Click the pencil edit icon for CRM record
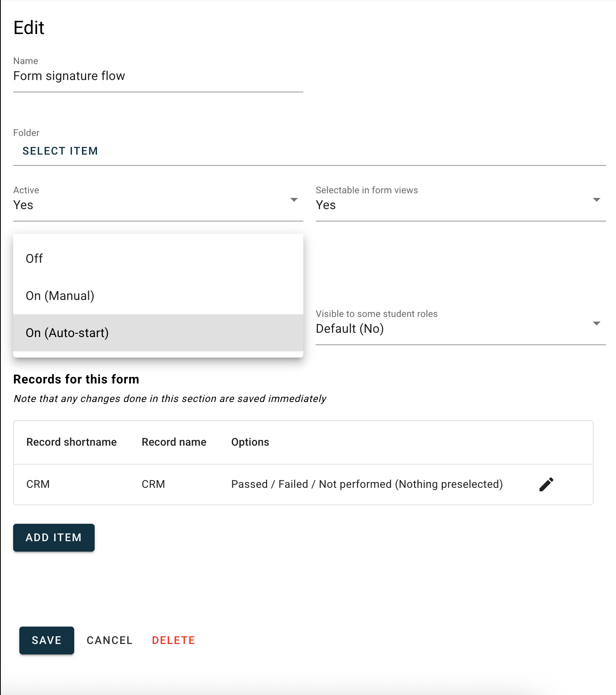 pos(546,484)
